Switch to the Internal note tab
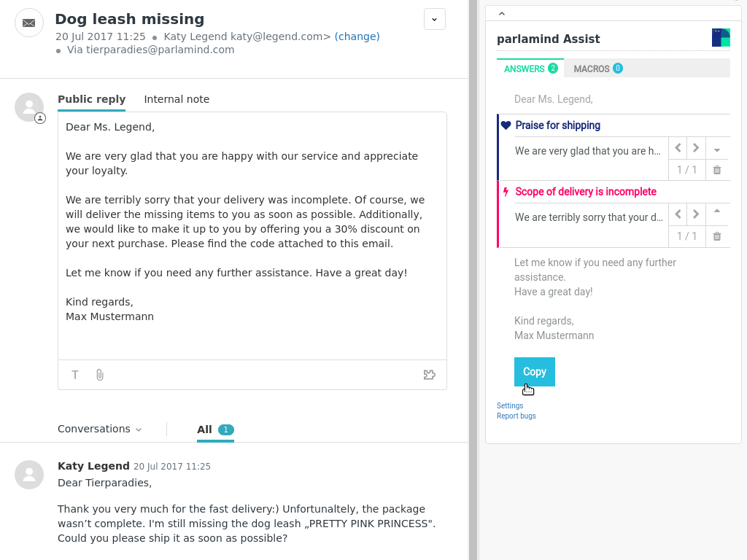The height and width of the screenshot is (560, 747). pyautogui.click(x=177, y=99)
